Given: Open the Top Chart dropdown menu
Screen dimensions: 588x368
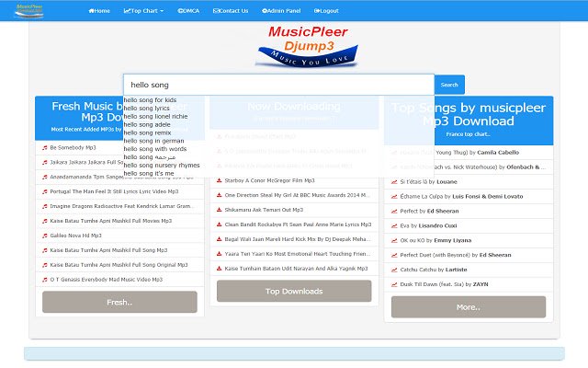Looking at the screenshot, I should point(143,11).
